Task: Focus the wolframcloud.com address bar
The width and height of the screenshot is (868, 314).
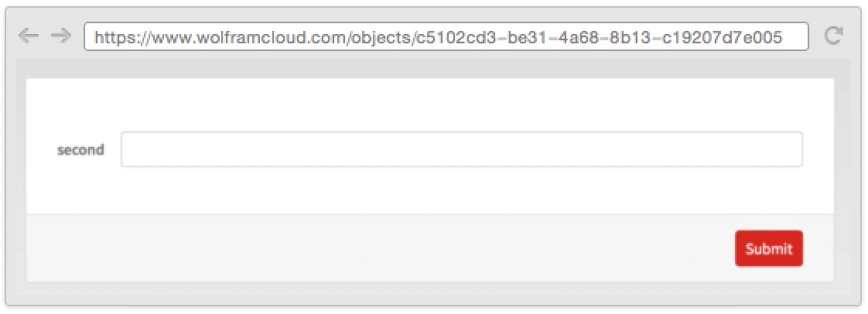Action: point(446,36)
